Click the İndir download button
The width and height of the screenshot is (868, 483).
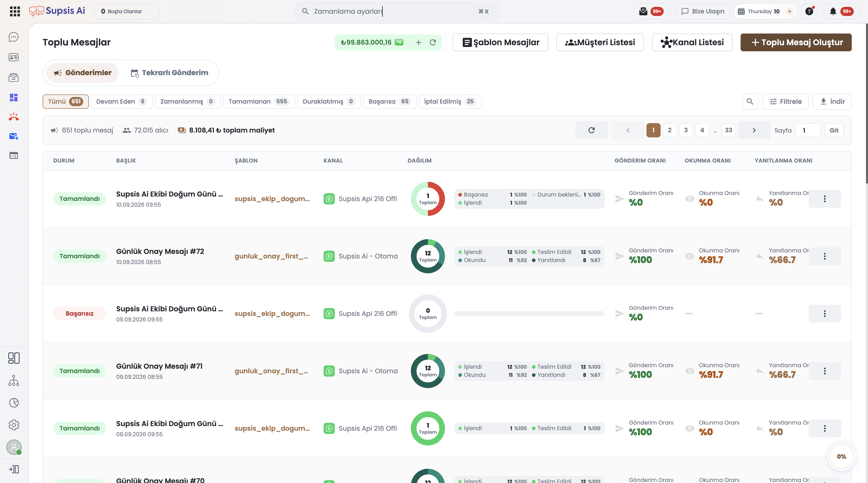pyautogui.click(x=832, y=102)
